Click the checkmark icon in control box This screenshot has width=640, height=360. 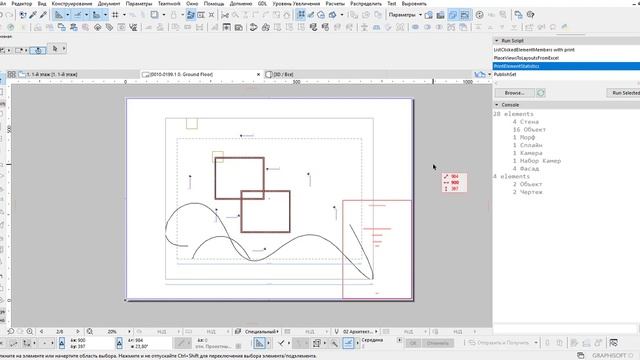tap(281, 343)
